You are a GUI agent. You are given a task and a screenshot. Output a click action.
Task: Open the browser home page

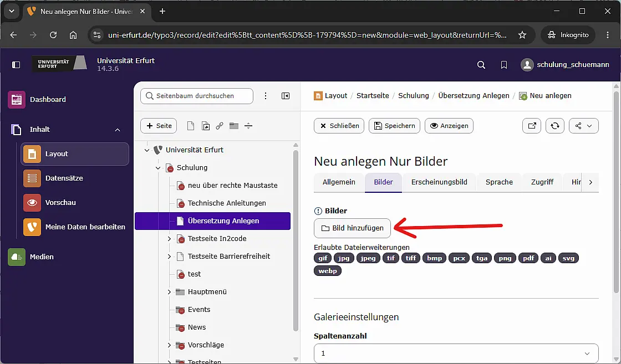tap(73, 35)
